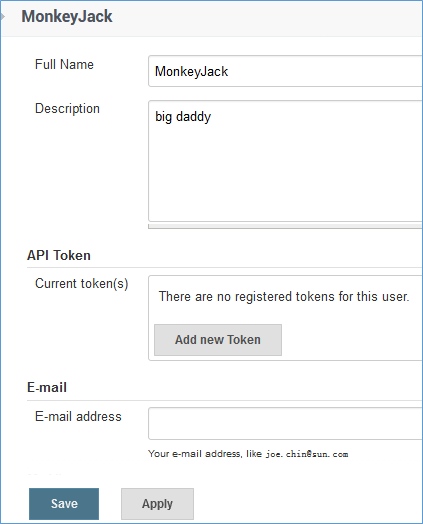
Task: Click the MonkeyJack text in Full Name field
Action: (191, 72)
